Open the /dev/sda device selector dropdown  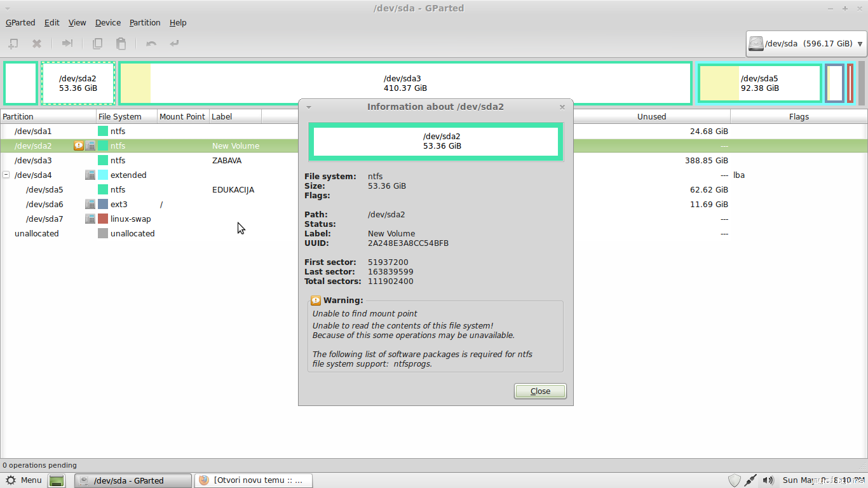pyautogui.click(x=806, y=44)
